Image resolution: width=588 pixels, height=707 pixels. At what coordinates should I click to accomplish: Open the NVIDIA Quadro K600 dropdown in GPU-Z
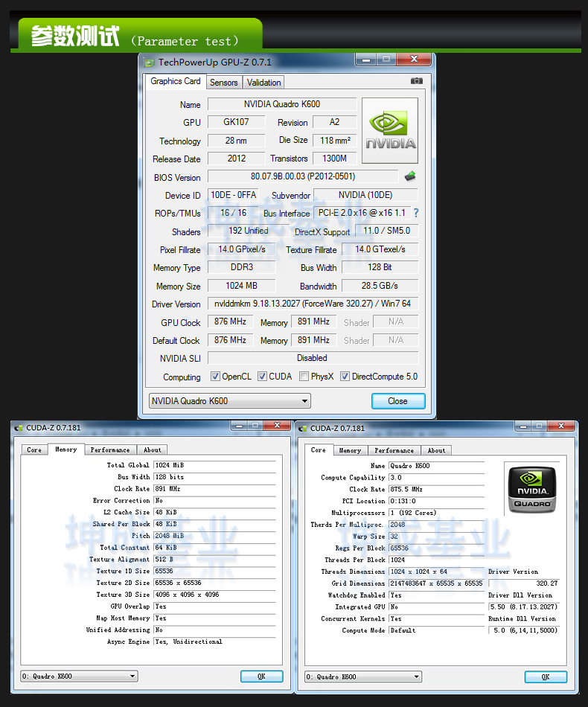[229, 401]
